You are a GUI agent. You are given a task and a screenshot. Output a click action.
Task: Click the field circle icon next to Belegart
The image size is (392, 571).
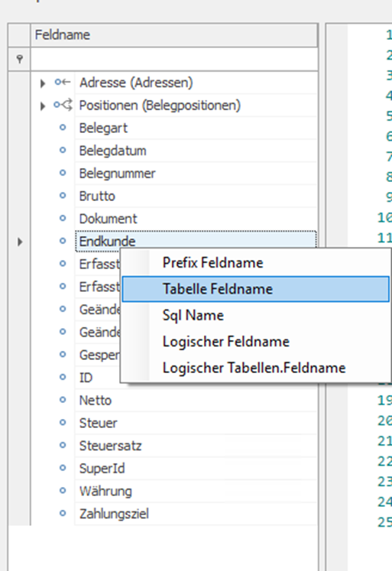[63, 128]
